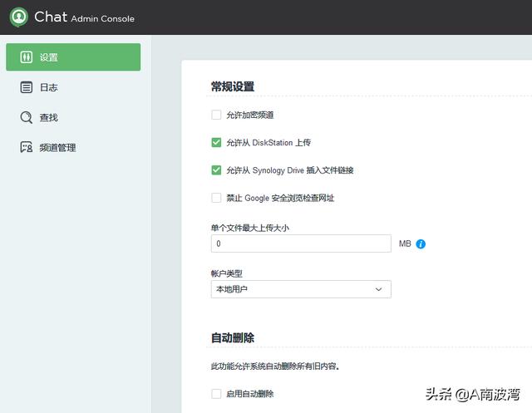Image resolution: width=532 pixels, height=413 pixels.
Task: Click the Chat logo icon in header
Action: [x=18, y=17]
